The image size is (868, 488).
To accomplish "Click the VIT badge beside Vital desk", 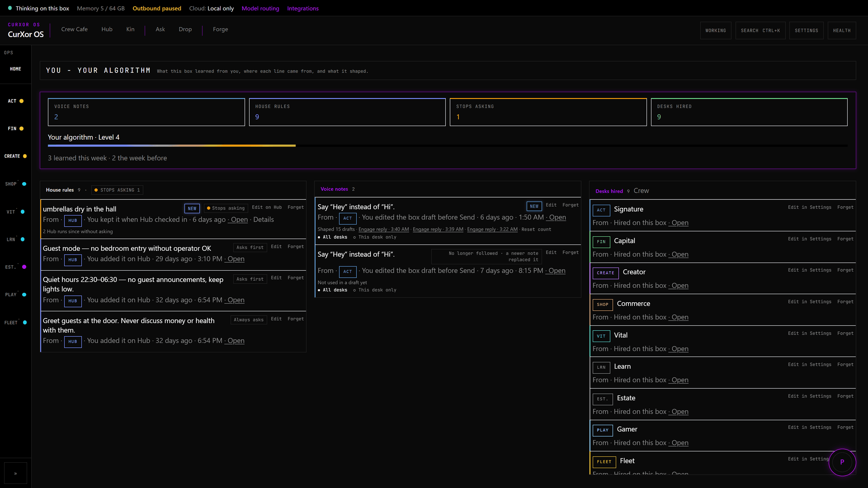I will (601, 336).
